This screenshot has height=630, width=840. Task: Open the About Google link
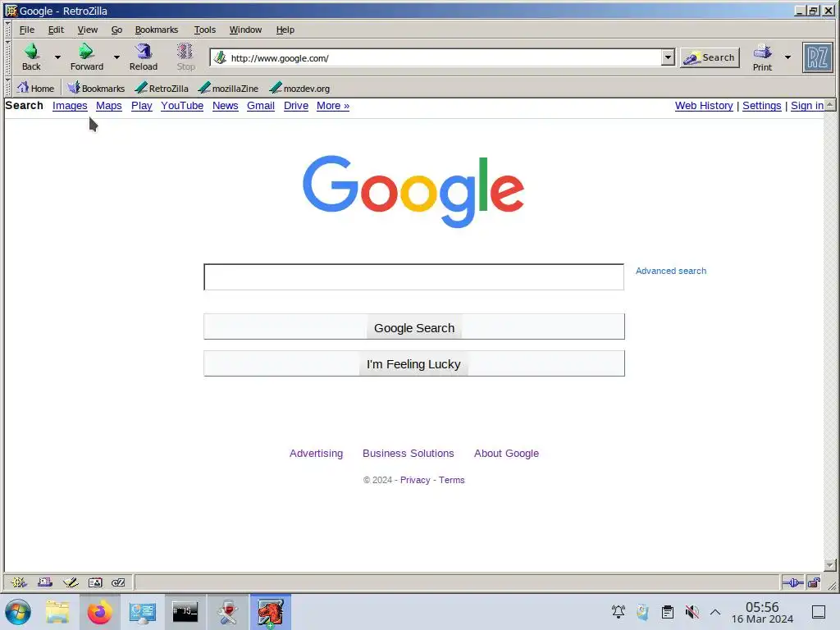pyautogui.click(x=506, y=453)
